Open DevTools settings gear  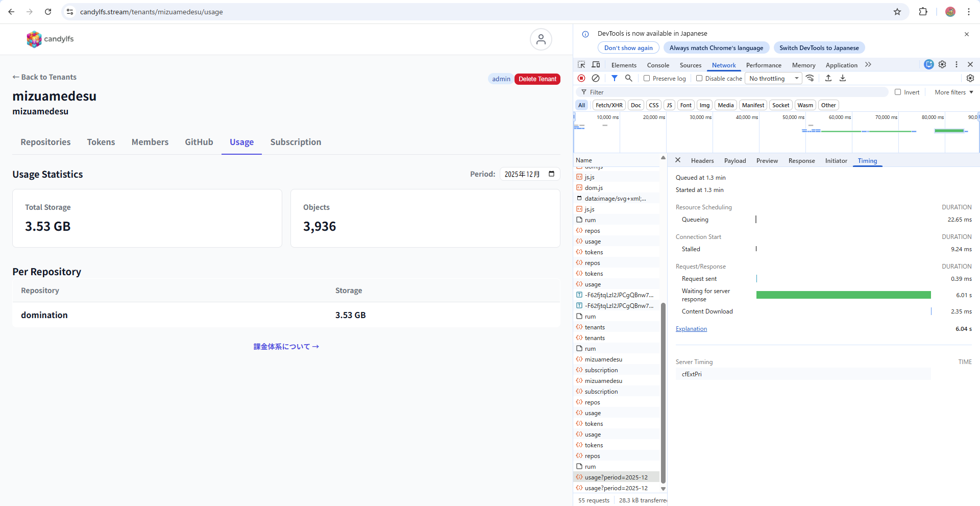pos(942,64)
